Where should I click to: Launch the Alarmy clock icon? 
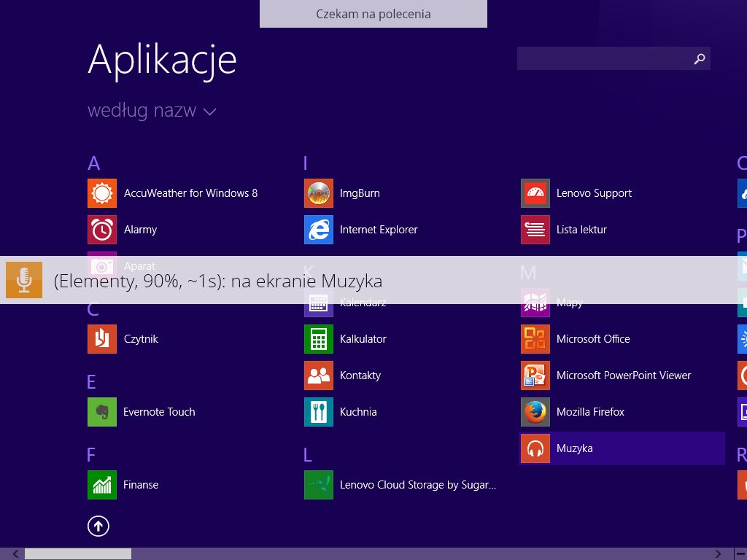(x=102, y=230)
